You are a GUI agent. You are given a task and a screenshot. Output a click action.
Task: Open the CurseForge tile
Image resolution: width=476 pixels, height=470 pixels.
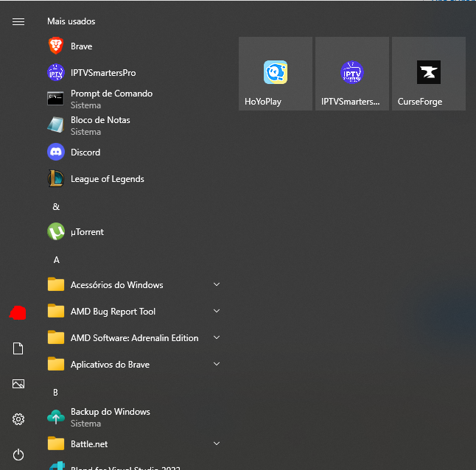429,74
